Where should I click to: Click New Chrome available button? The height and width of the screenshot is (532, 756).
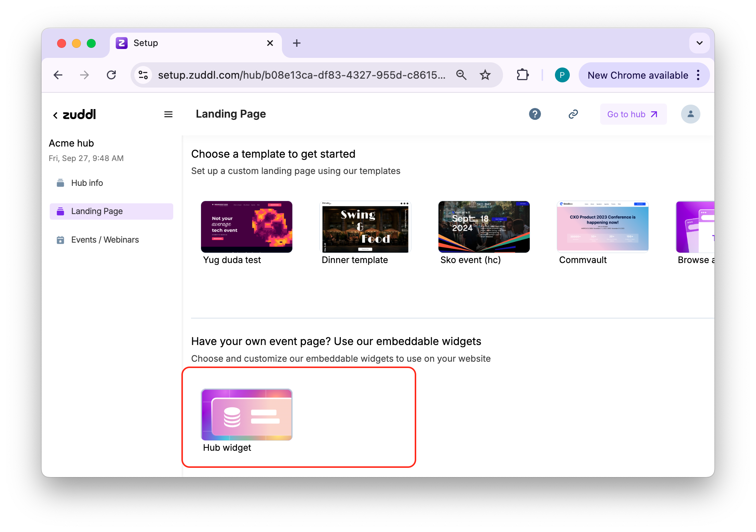tap(637, 75)
